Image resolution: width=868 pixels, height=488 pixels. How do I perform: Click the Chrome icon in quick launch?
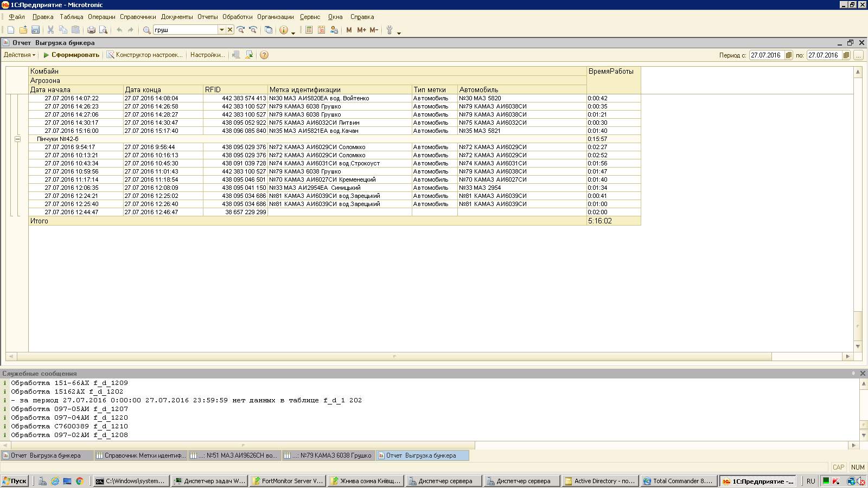(79, 481)
